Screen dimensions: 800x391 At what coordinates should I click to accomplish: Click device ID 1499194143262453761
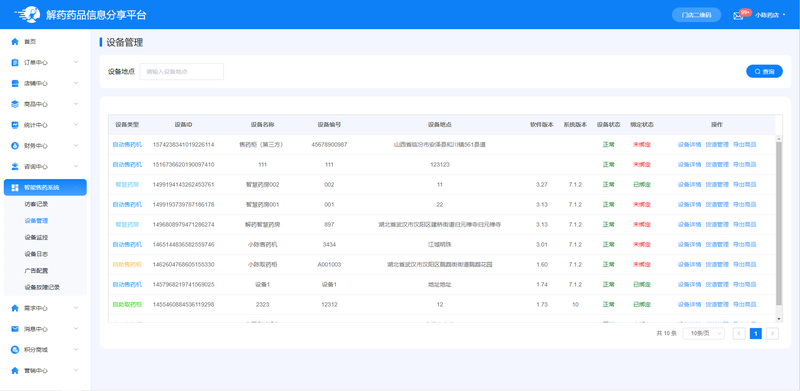click(184, 184)
